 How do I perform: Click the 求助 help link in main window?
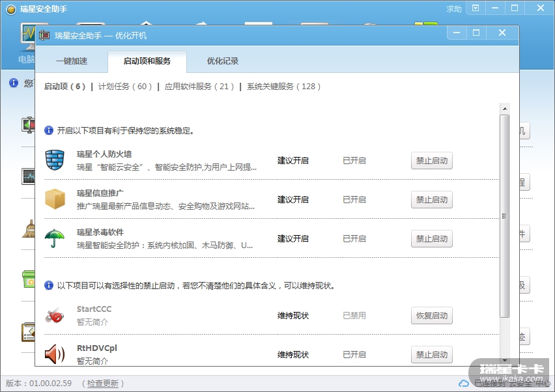tap(454, 9)
